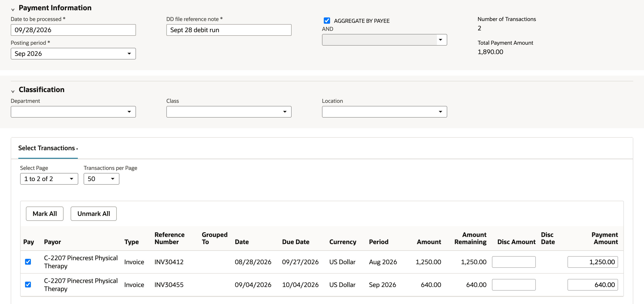644x304 pixels.
Task: Open the Department dropdown
Action: click(x=73, y=112)
